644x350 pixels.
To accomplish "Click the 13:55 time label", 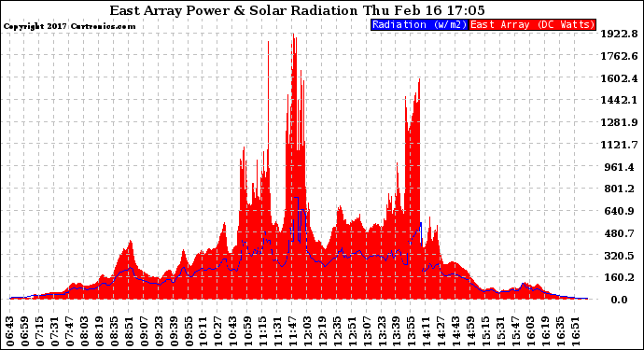I will click(x=412, y=331).
